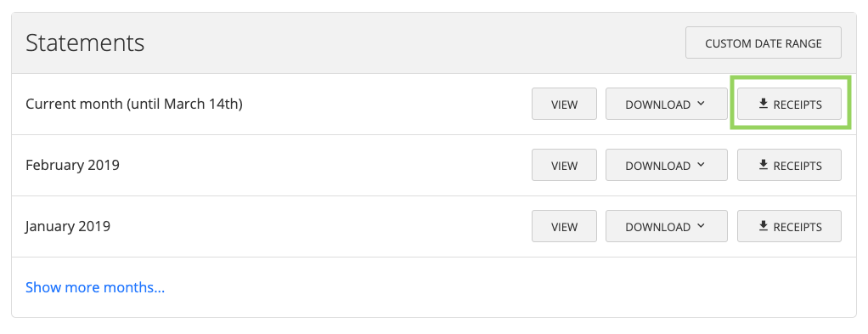Download January 2019 receipts
Image resolution: width=868 pixels, height=334 pixels.
click(x=789, y=226)
